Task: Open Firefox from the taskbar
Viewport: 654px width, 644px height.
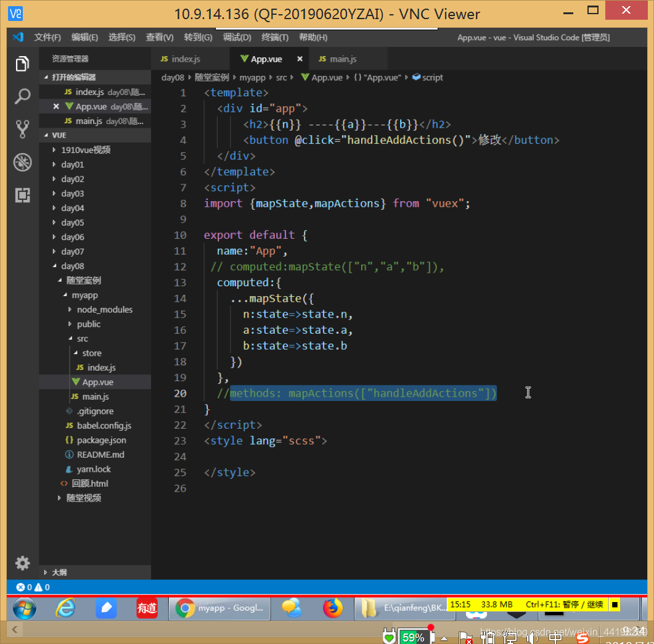Action: pyautogui.click(x=332, y=608)
